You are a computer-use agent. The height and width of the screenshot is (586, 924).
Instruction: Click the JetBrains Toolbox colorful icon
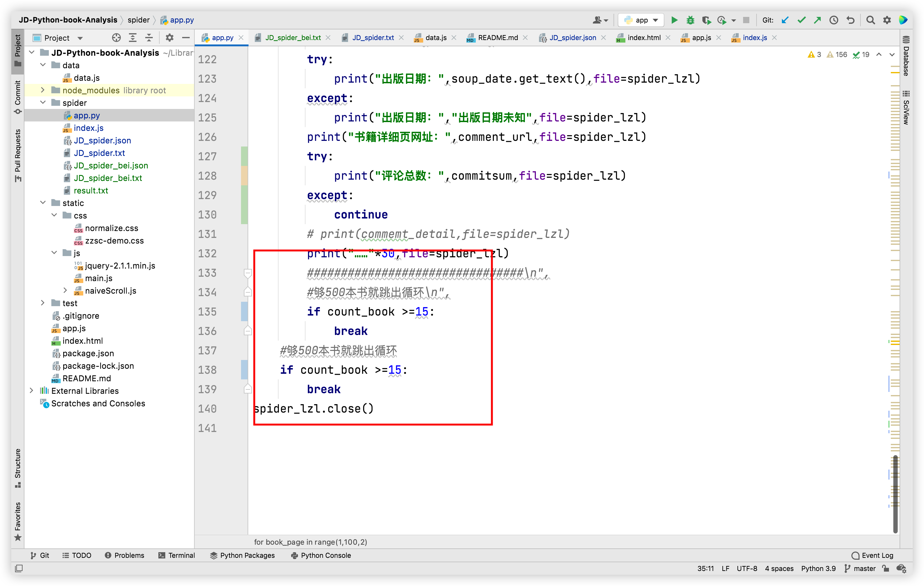pos(903,20)
